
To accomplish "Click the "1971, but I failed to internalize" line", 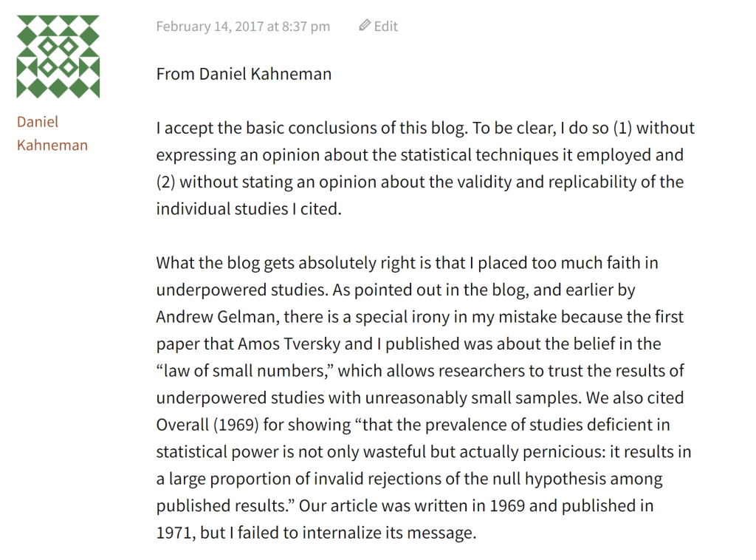I will [x=316, y=533].
